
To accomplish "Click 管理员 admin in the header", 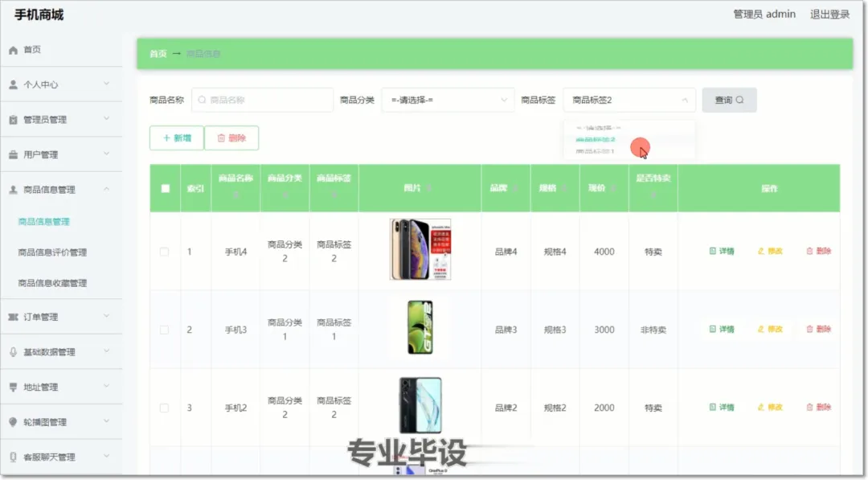I will (x=764, y=14).
